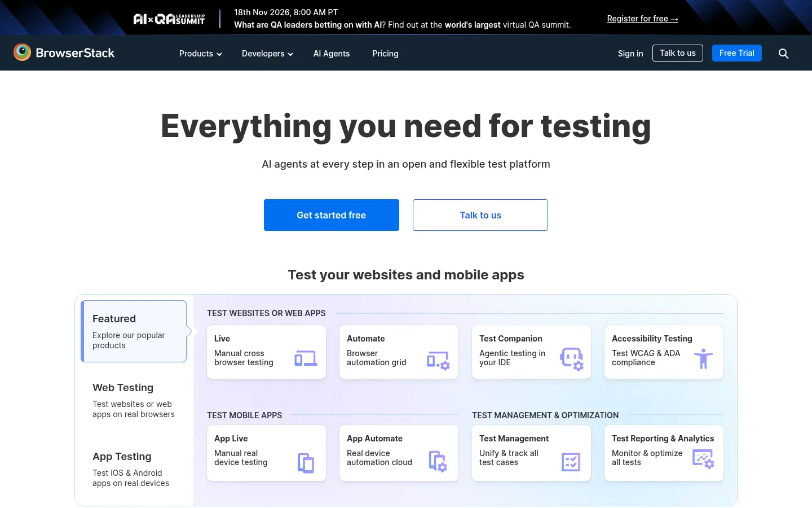Image resolution: width=812 pixels, height=508 pixels.
Task: Click the '18th Nov 2026, 8:00 AM PT' text
Action: (286, 12)
